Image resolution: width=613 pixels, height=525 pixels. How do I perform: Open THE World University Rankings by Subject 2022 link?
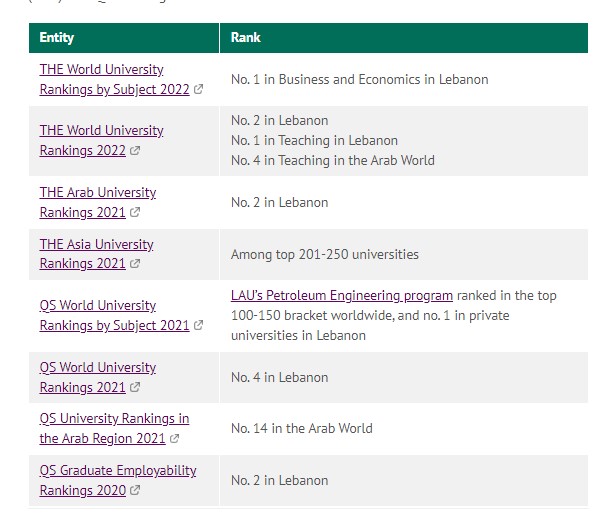tap(114, 79)
